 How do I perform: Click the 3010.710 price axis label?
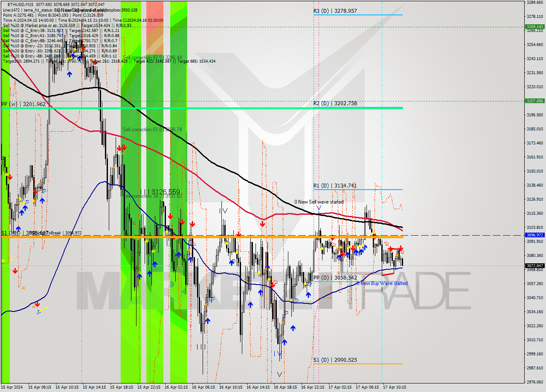(x=534, y=340)
